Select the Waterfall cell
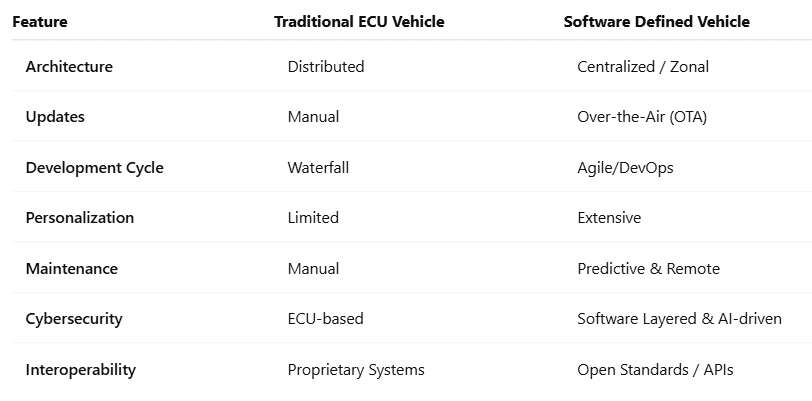Screen dimensions: 812x401 318,168
